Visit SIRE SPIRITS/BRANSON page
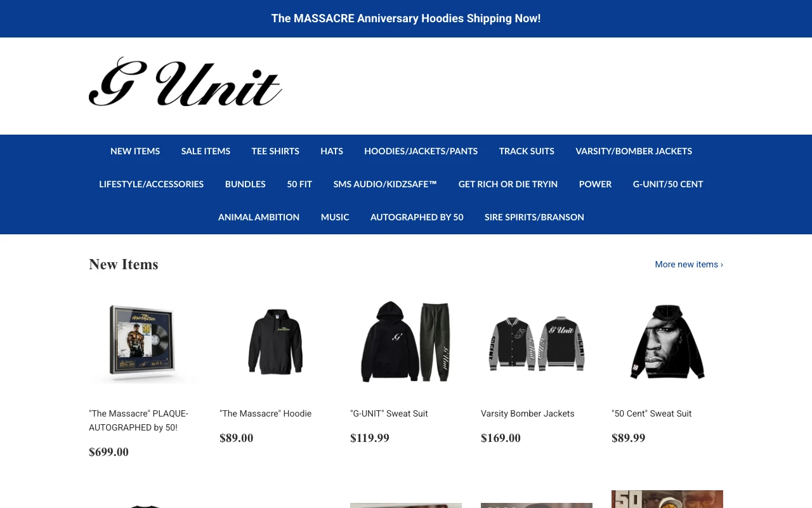 (x=534, y=217)
